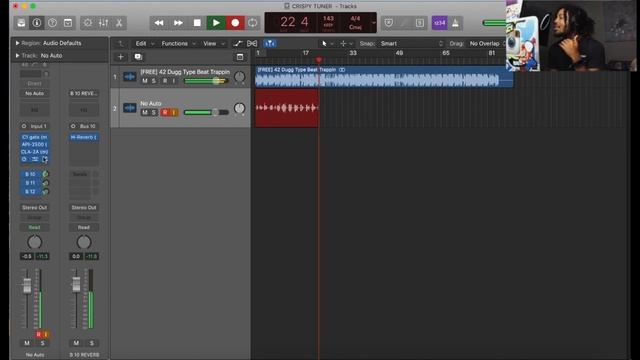This screenshot has width=640, height=360.
Task: Click Read automation on B 10 REVERB strip
Action: [84, 227]
